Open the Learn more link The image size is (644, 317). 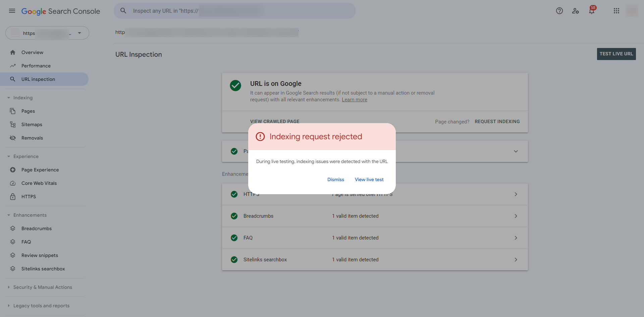(x=355, y=100)
